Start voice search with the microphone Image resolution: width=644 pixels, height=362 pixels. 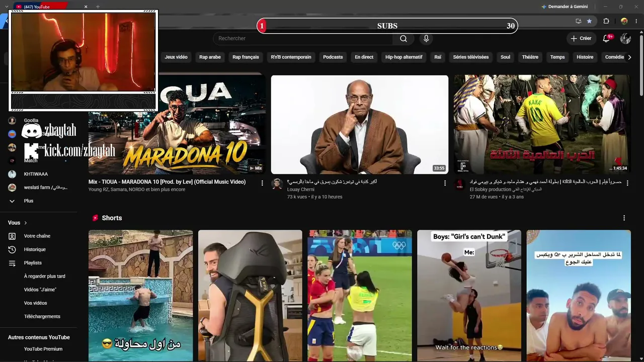426,39
